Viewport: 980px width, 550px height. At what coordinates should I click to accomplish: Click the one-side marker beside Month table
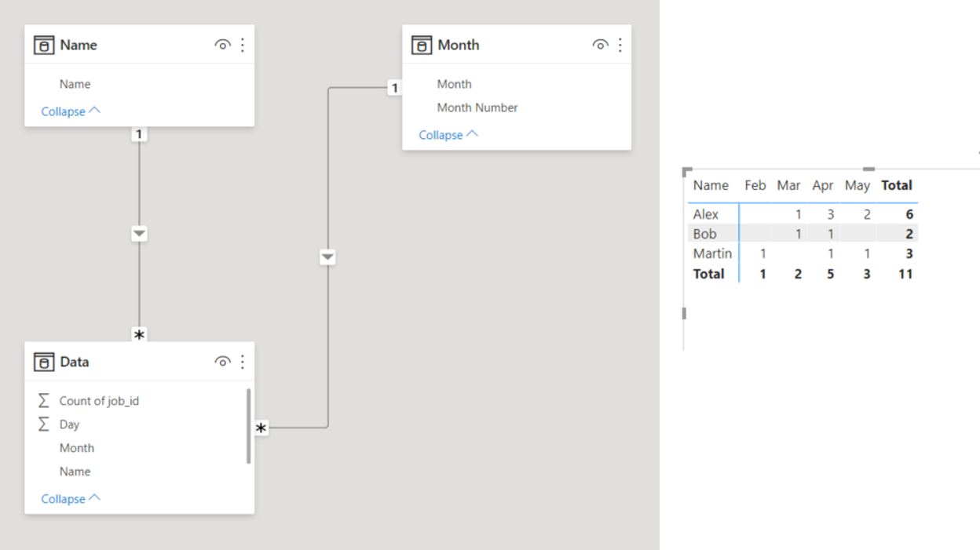coord(394,88)
